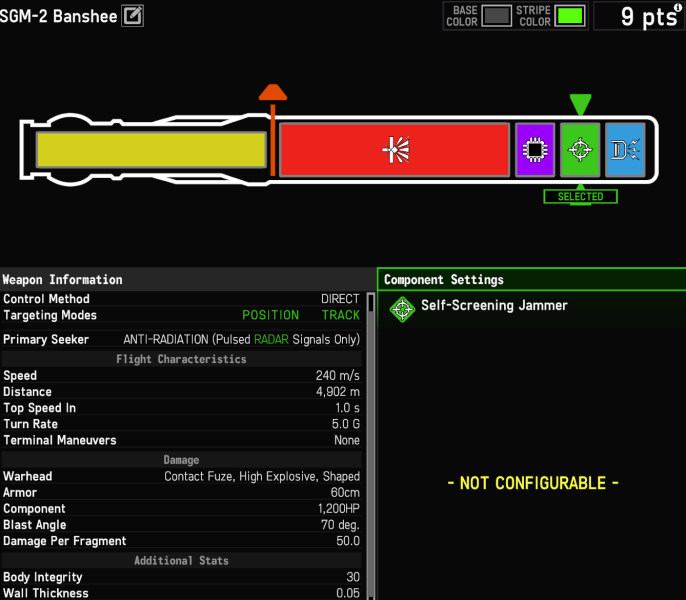The image size is (686, 600).
Task: Click the Targeting Modes label
Action: 50,315
